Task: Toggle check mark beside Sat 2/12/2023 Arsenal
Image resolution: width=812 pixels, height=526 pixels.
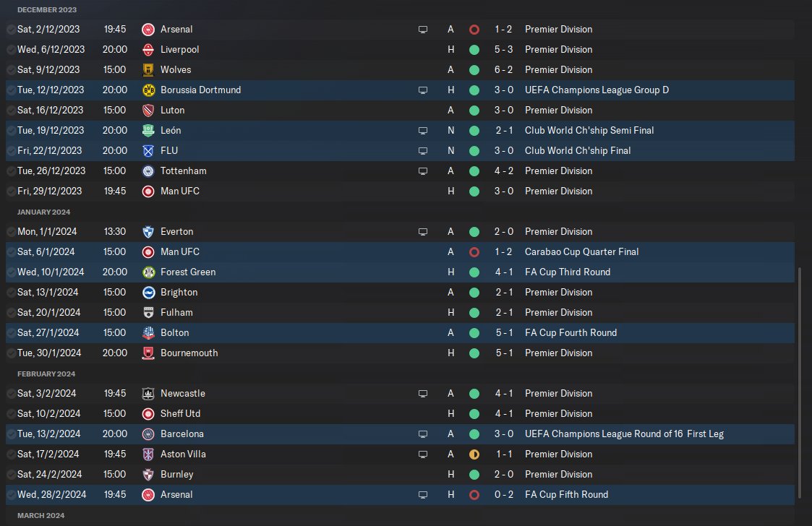Action: pos(11,30)
